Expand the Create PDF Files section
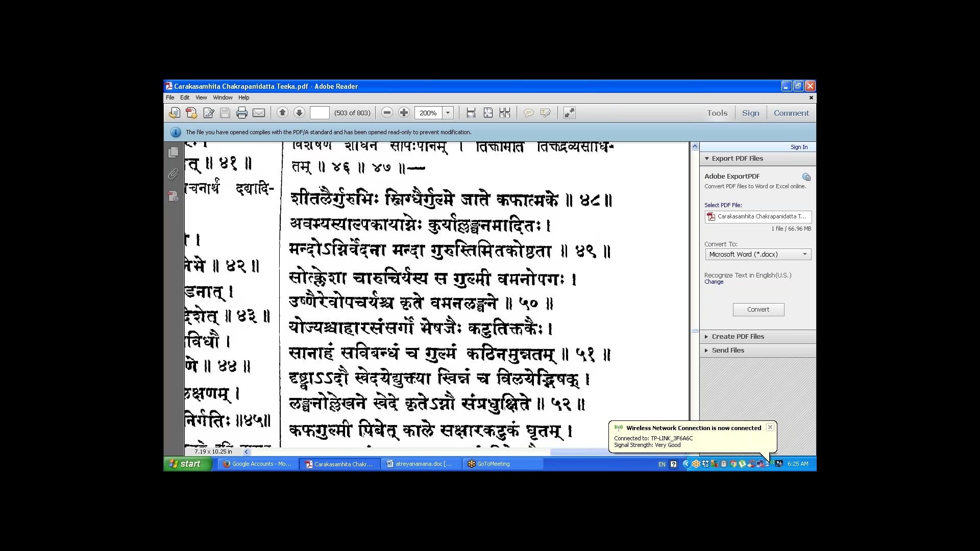 (x=738, y=336)
